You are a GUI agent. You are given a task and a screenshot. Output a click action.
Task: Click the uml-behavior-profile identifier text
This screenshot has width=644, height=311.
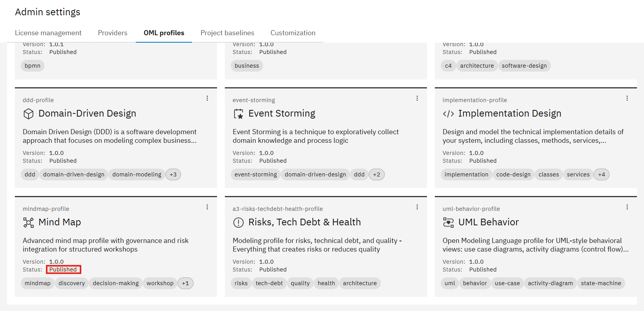click(471, 209)
